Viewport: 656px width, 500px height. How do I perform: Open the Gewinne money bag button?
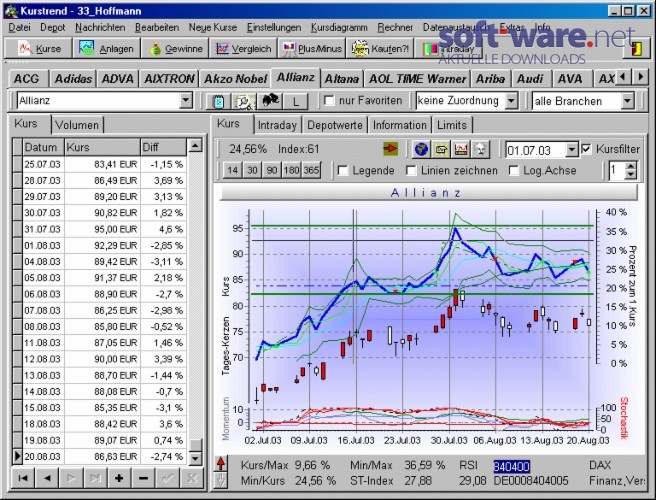click(175, 49)
